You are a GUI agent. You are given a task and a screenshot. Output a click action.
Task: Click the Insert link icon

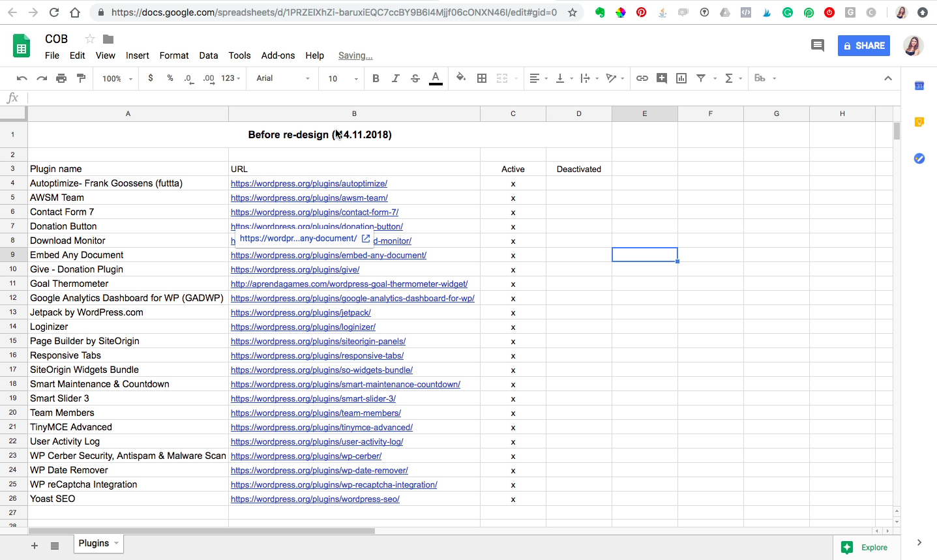(x=642, y=78)
